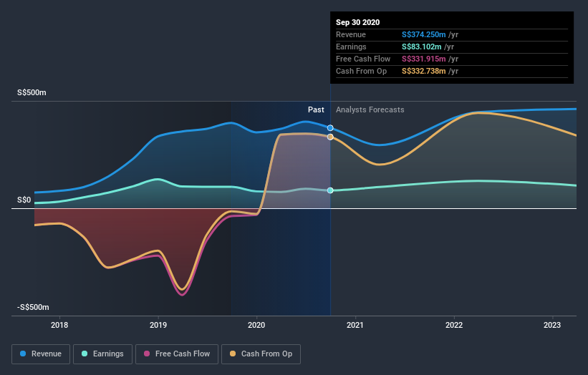Click the 2019 x-axis label
The height and width of the screenshot is (375, 588).
tap(158, 325)
